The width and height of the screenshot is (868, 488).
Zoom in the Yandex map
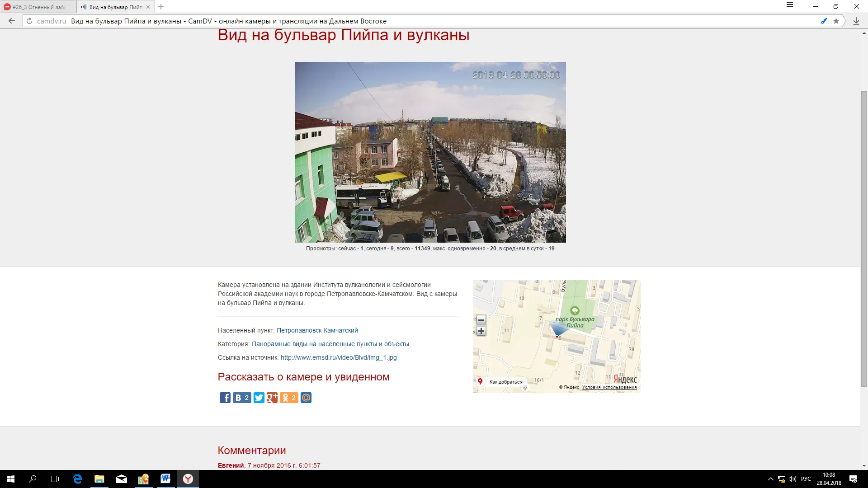point(481,331)
